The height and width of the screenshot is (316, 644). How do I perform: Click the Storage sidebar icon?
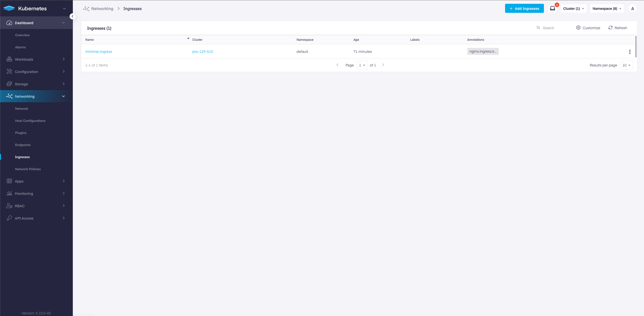(x=9, y=84)
